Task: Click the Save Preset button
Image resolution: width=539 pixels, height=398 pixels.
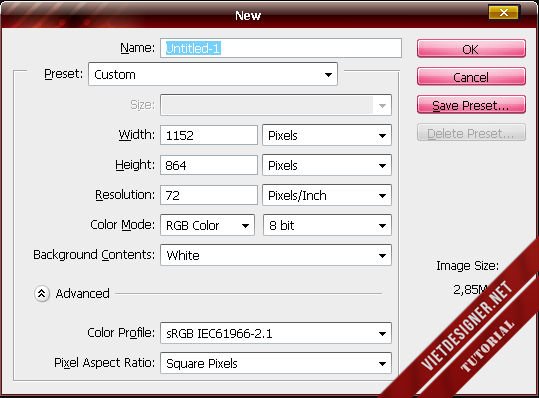Action: (471, 104)
